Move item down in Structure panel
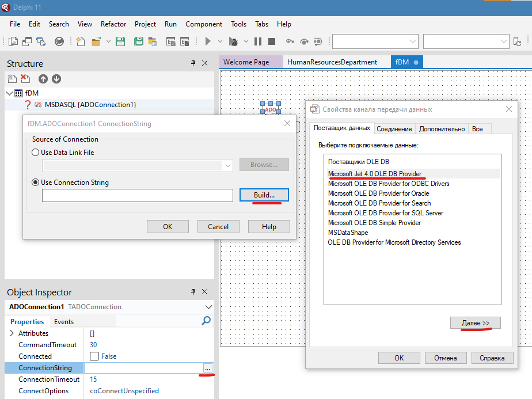This screenshot has height=399, width=532. pos(56,79)
